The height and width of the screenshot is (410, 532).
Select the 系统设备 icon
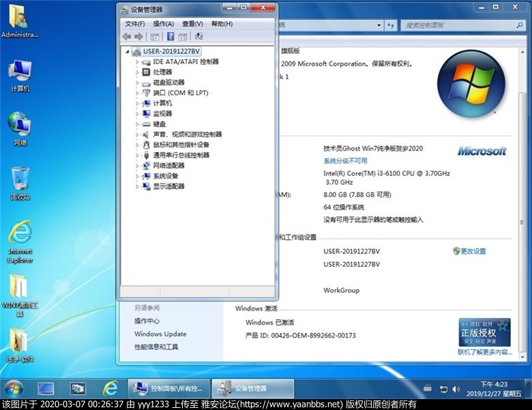pyautogui.click(x=146, y=176)
